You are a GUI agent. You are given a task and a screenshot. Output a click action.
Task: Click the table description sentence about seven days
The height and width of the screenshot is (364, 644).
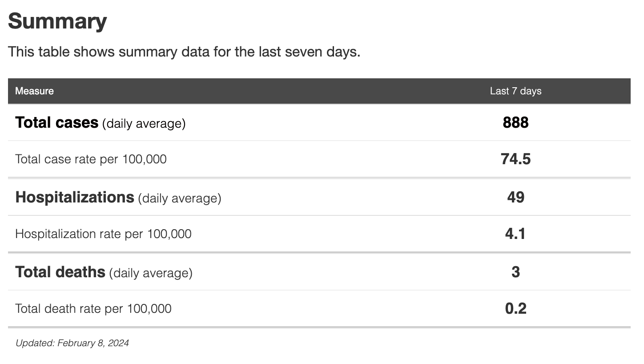(x=184, y=52)
